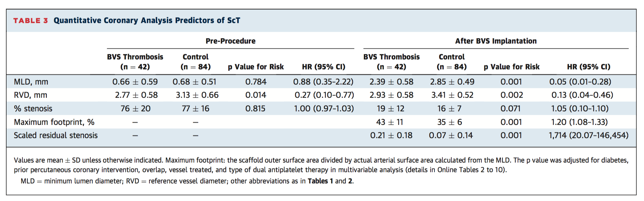Click the "MLD, mm" row label
Screen dimensions: 644x201
[31, 82]
